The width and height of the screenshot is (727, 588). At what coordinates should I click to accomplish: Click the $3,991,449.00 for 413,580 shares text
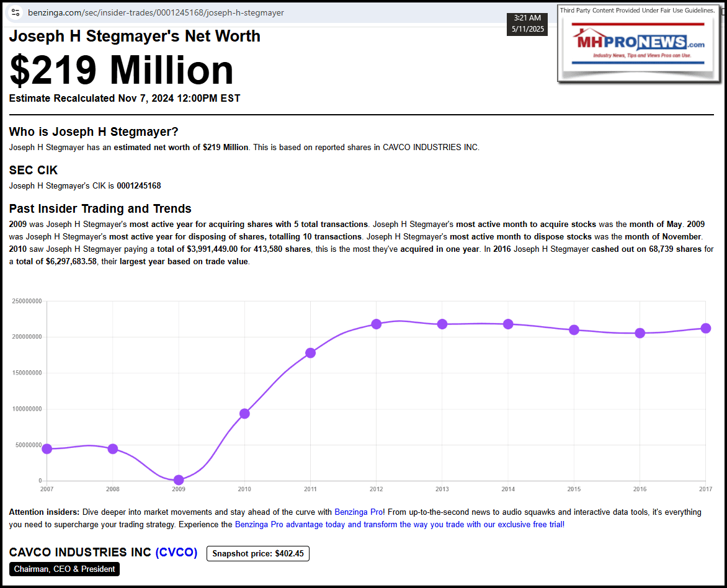pyautogui.click(x=249, y=249)
